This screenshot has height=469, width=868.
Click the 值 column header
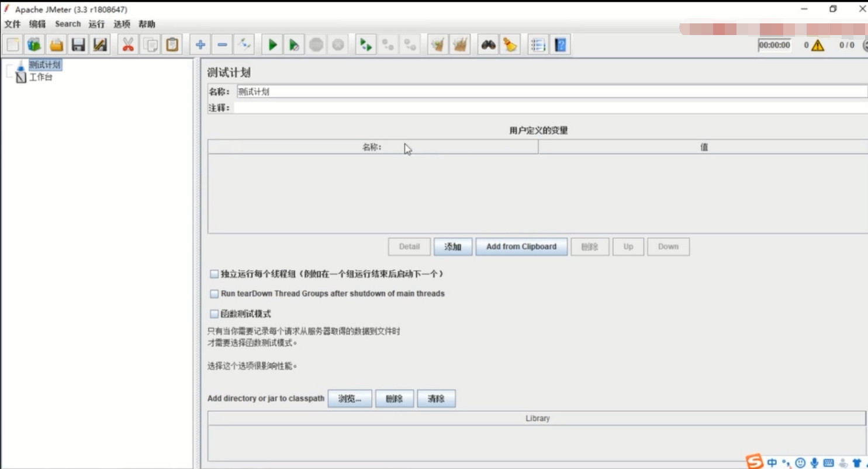pos(703,147)
